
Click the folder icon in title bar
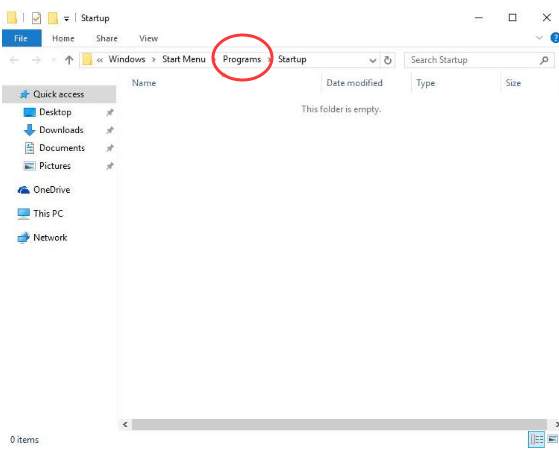12,17
